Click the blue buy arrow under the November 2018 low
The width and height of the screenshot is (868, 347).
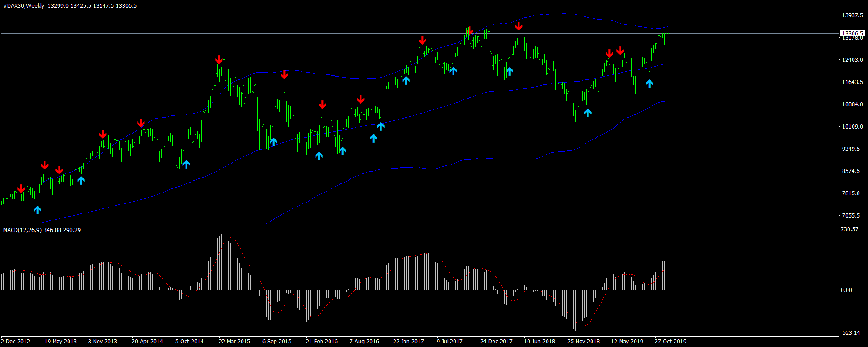(587, 112)
